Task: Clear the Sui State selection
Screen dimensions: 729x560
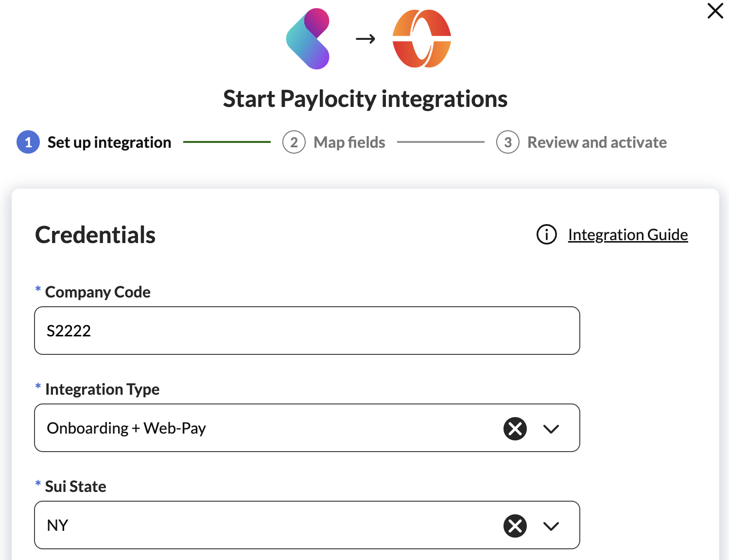Action: tap(515, 526)
